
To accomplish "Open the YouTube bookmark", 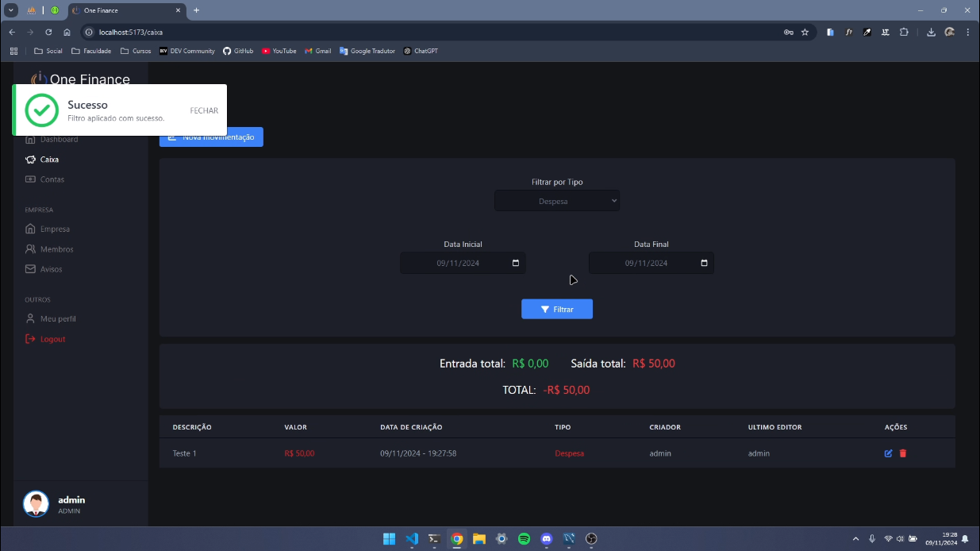I will tap(279, 51).
